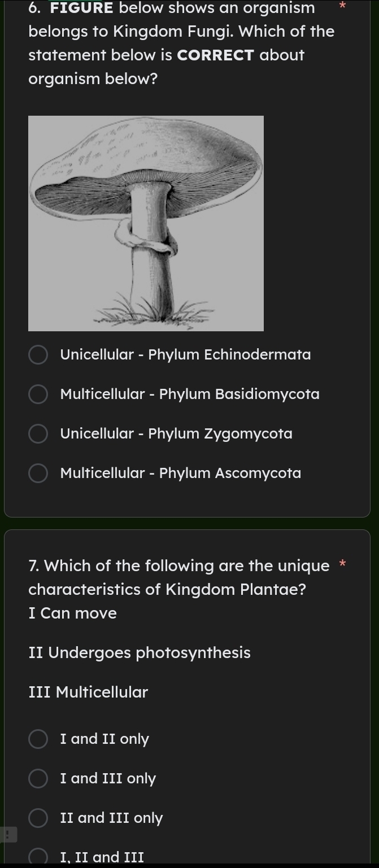Viewport: 379px width, 868px height.
Task: Click the "II Undergoes photosynthesis" statement
Action: coord(139,652)
